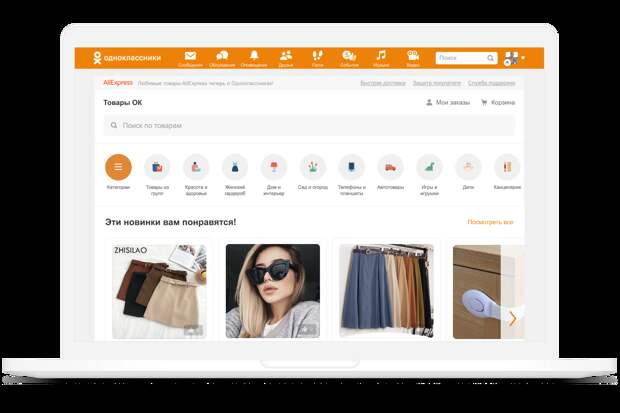Open the Music note icon
This screenshot has height=413, width=620.
pos(381,55)
